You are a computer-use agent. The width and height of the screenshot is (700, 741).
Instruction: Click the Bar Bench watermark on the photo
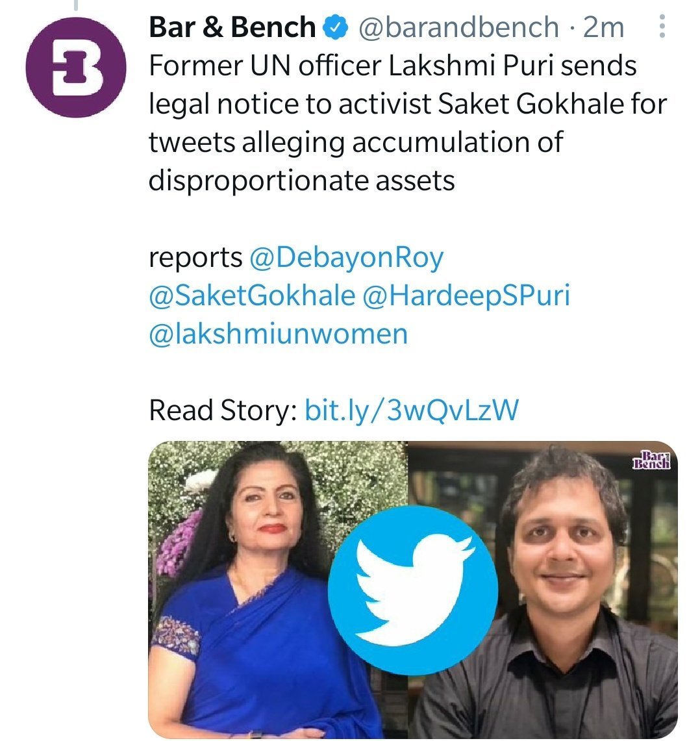[x=652, y=460]
